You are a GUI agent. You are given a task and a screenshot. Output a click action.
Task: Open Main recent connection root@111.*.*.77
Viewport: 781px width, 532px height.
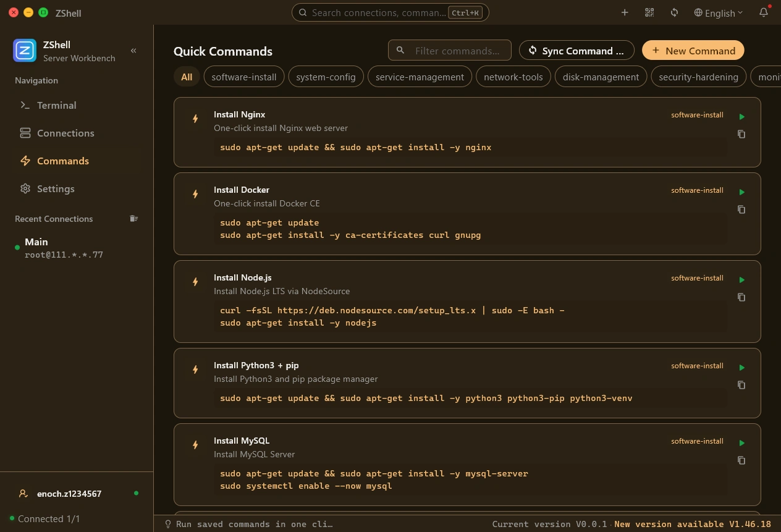[x=77, y=248]
